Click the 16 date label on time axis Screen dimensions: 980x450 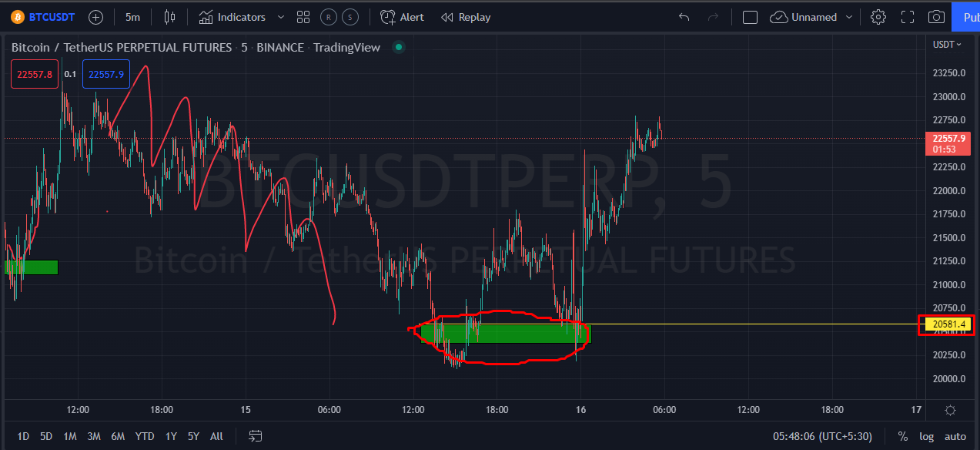(x=580, y=410)
